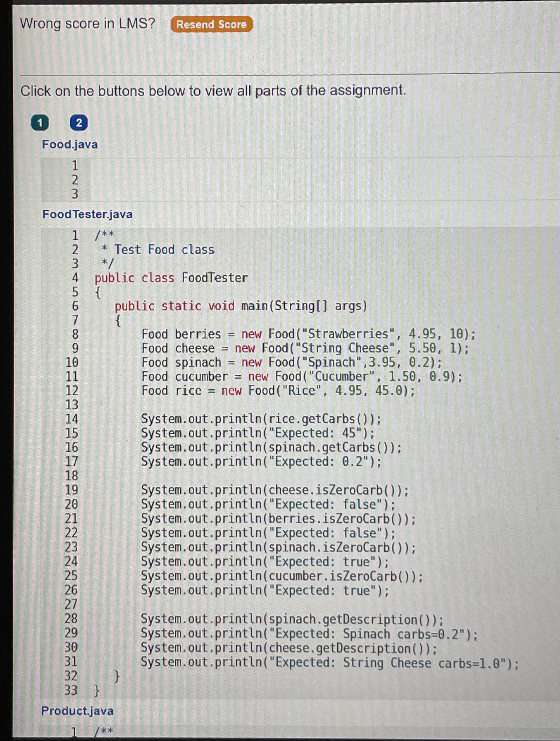Click the main method declaration line
This screenshot has width=560, height=741.
pyautogui.click(x=241, y=306)
